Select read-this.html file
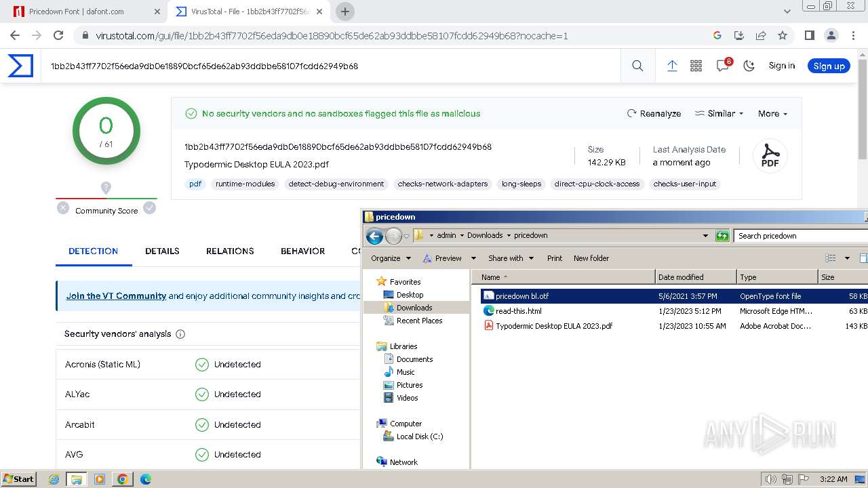 [x=518, y=311]
